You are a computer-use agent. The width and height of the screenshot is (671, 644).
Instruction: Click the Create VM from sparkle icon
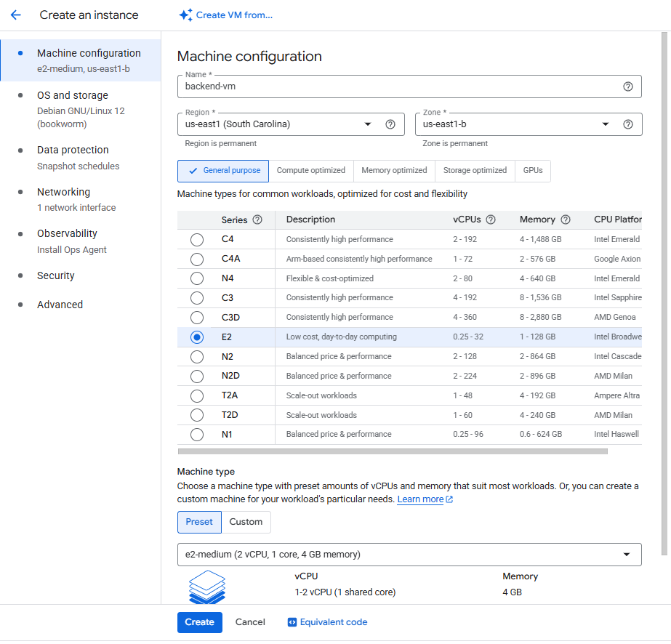[185, 15]
